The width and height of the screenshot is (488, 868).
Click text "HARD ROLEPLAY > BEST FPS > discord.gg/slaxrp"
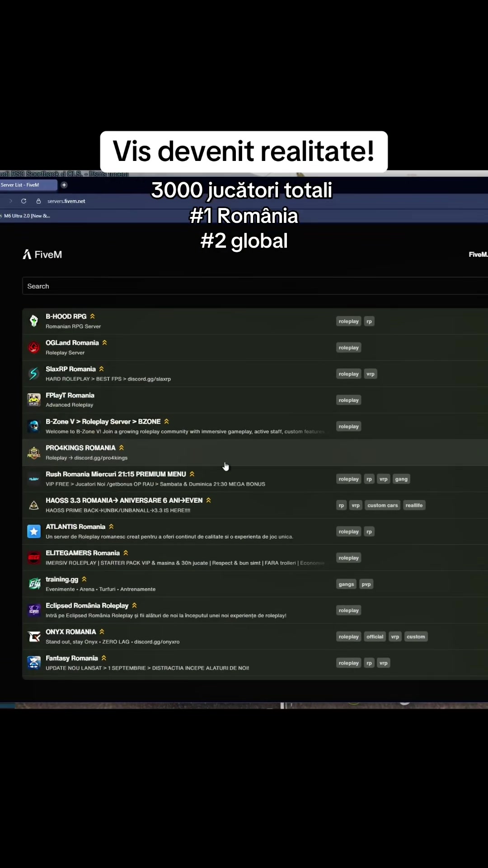[x=108, y=379]
